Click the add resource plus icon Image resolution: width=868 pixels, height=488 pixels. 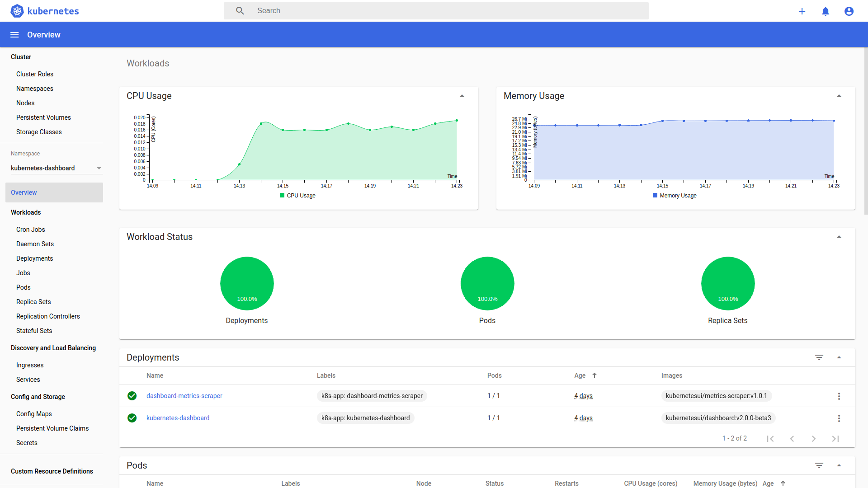point(802,11)
